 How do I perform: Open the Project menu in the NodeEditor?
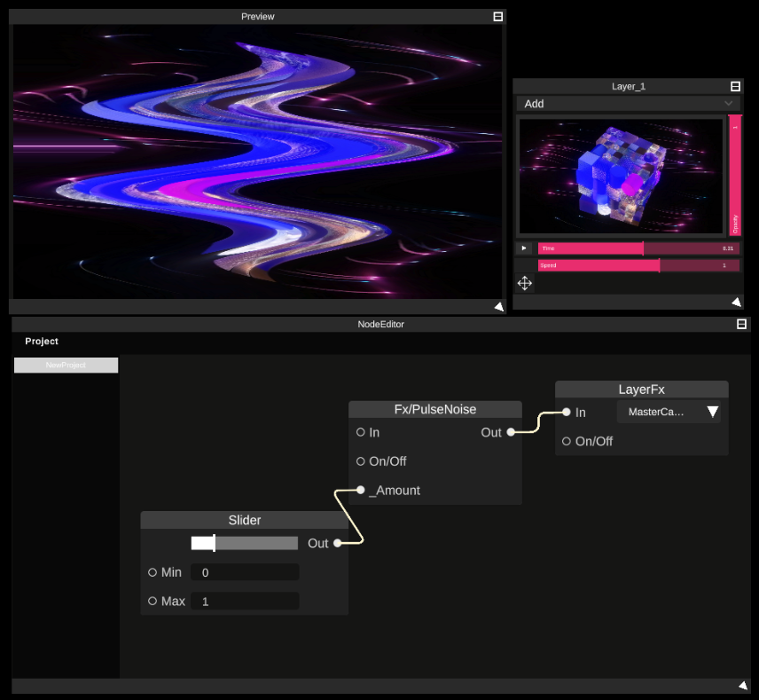pyautogui.click(x=41, y=341)
